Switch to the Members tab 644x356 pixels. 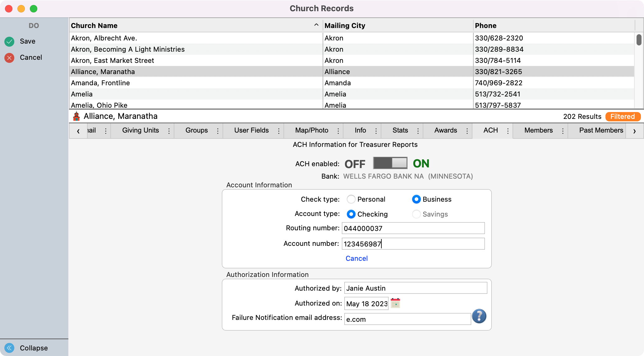pyautogui.click(x=538, y=130)
